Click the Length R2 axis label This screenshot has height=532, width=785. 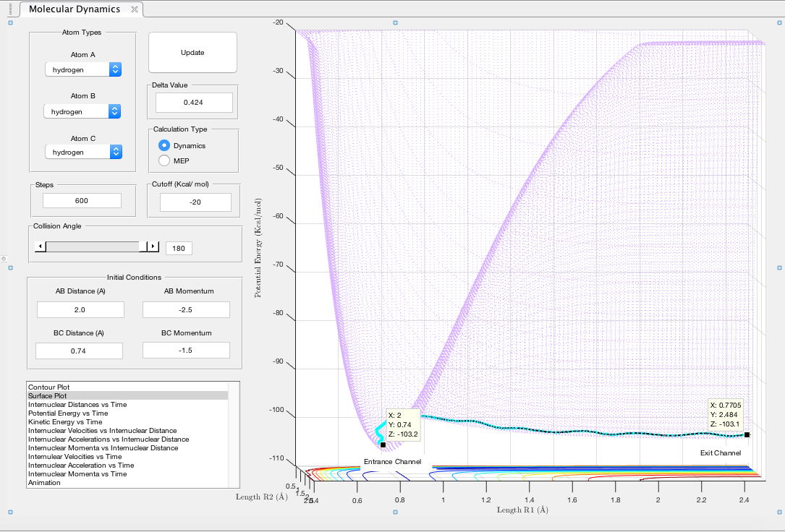coord(262,497)
